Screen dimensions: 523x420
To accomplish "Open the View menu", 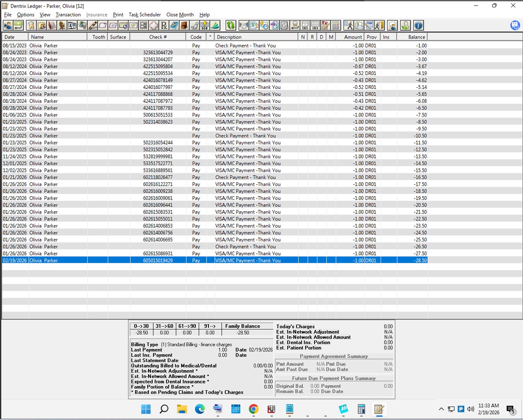I will [45, 15].
